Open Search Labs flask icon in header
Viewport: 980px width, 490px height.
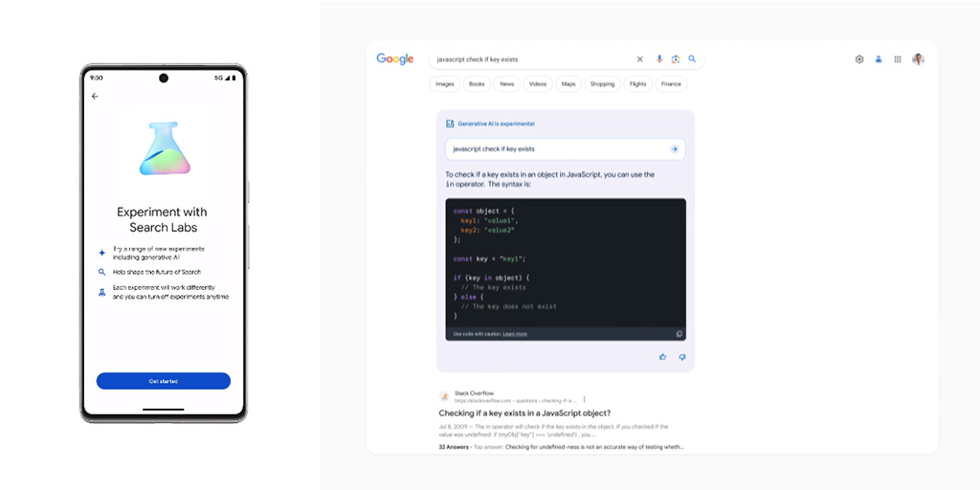click(879, 59)
